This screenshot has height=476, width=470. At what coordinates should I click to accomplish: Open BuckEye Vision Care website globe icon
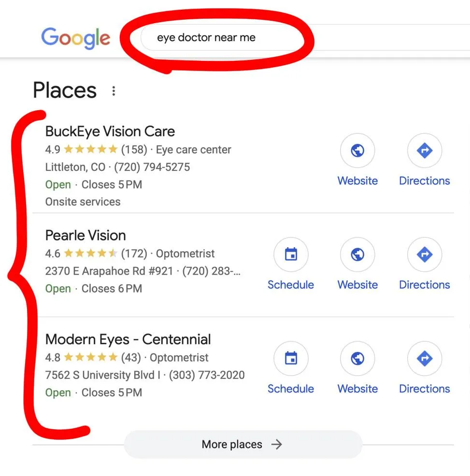click(357, 150)
